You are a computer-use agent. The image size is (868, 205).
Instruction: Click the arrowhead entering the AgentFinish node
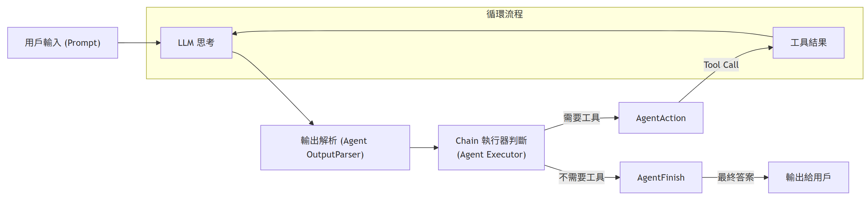[617, 177]
